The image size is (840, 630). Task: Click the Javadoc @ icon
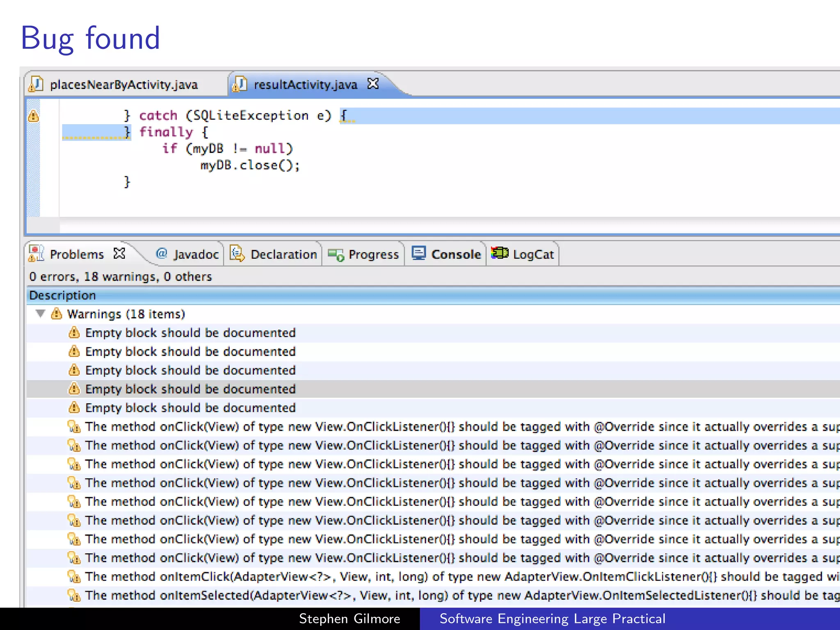(162, 253)
